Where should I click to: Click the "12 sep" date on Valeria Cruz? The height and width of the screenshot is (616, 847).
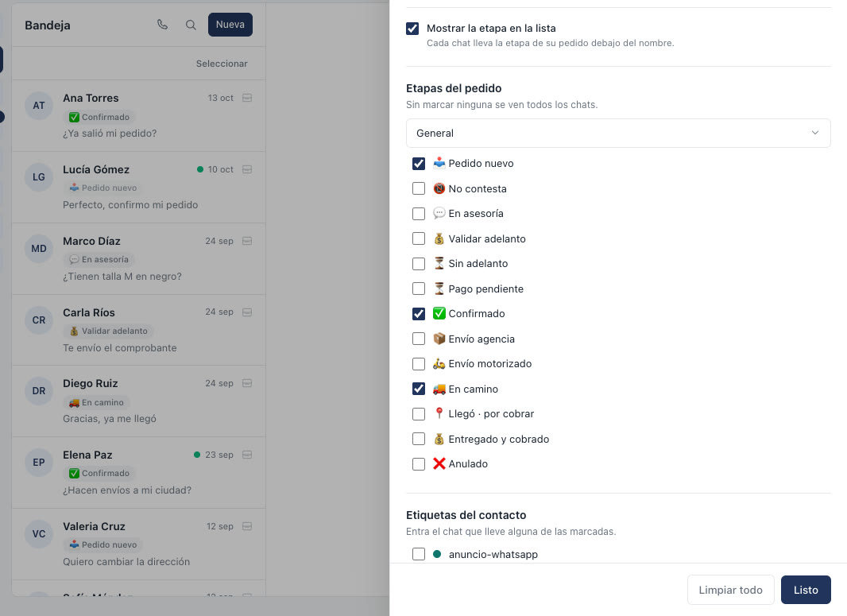coord(220,526)
